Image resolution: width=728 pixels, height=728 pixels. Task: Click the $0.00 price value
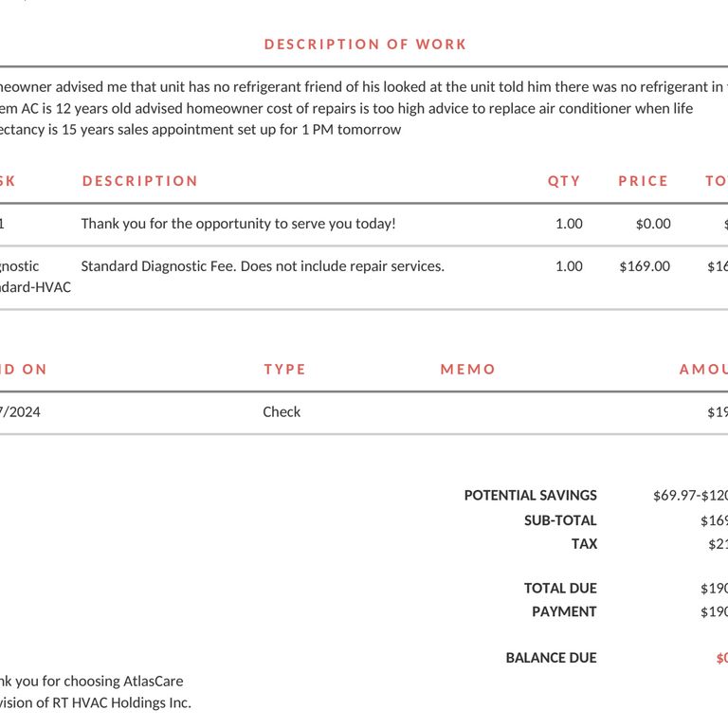653,224
